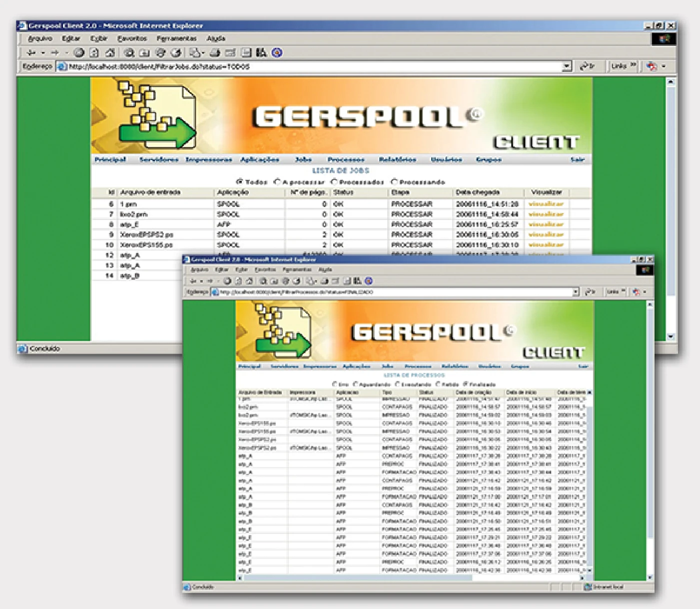
Task: Click Print icon in Processos window toolbar
Action: (324, 281)
